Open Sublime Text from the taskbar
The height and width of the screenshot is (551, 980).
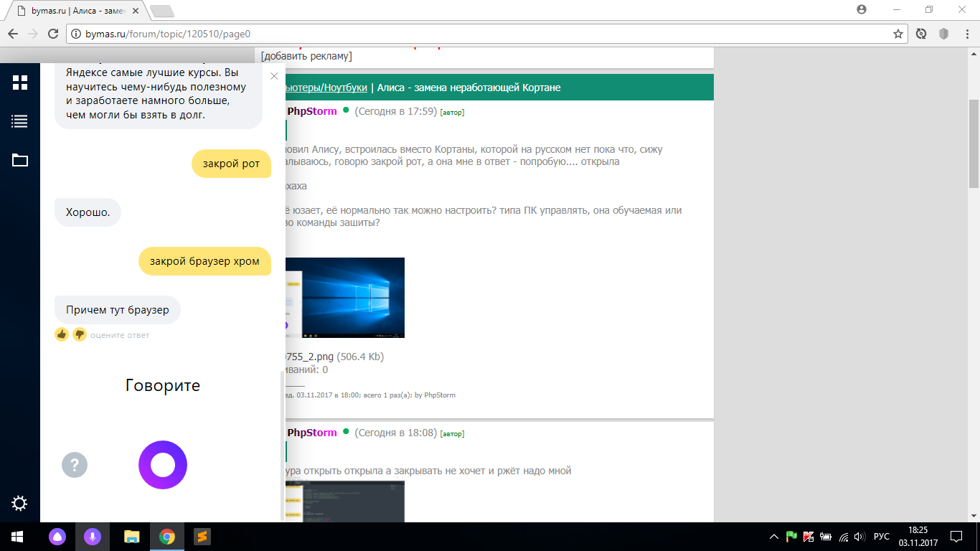point(202,537)
